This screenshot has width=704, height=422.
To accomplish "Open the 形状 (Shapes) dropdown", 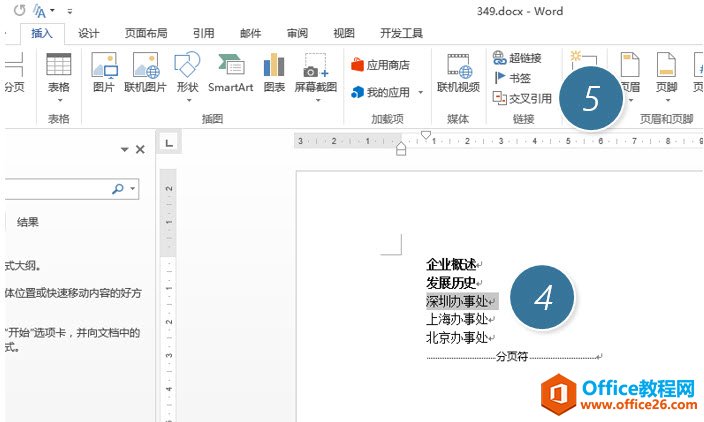I will coord(187,92).
